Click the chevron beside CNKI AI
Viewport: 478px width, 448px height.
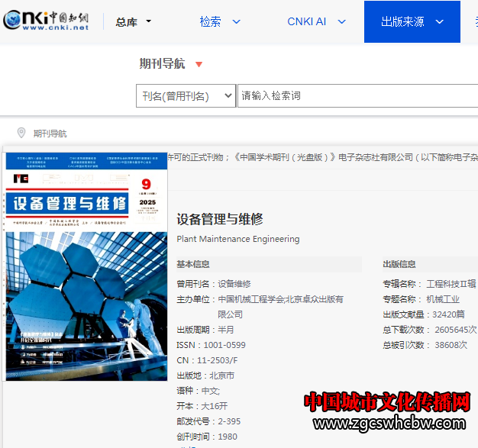pyautogui.click(x=341, y=22)
